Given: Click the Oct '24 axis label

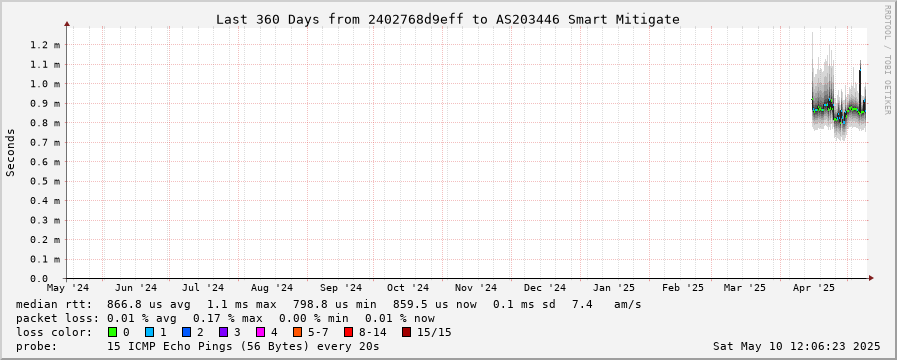Looking at the screenshot, I should (x=408, y=287).
